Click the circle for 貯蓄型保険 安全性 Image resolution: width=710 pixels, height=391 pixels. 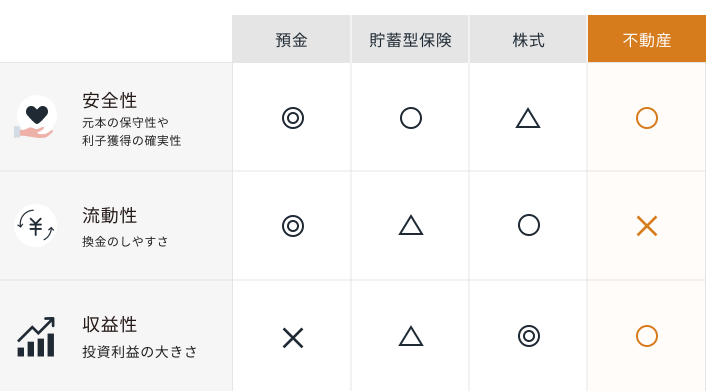(411, 118)
